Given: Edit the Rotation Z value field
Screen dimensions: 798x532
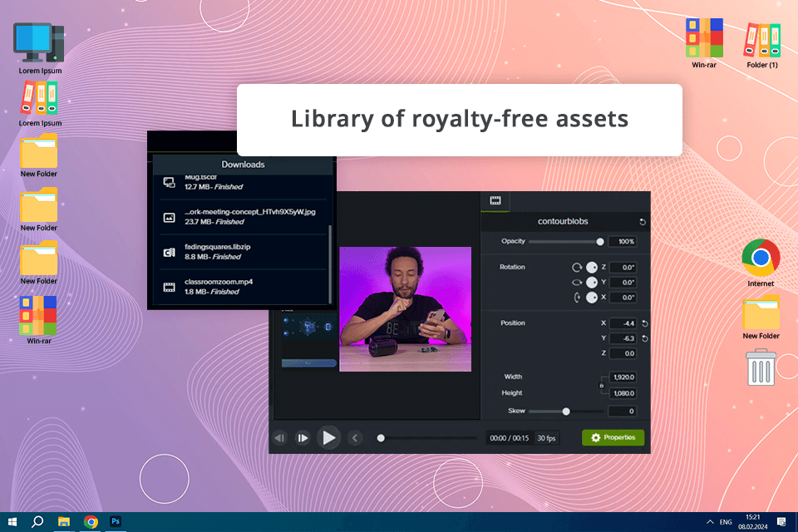Looking at the screenshot, I should [x=623, y=268].
